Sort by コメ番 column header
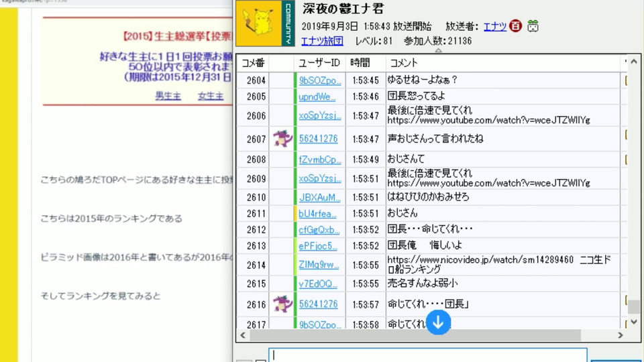Viewport: 644px width, 362px height. (253, 63)
